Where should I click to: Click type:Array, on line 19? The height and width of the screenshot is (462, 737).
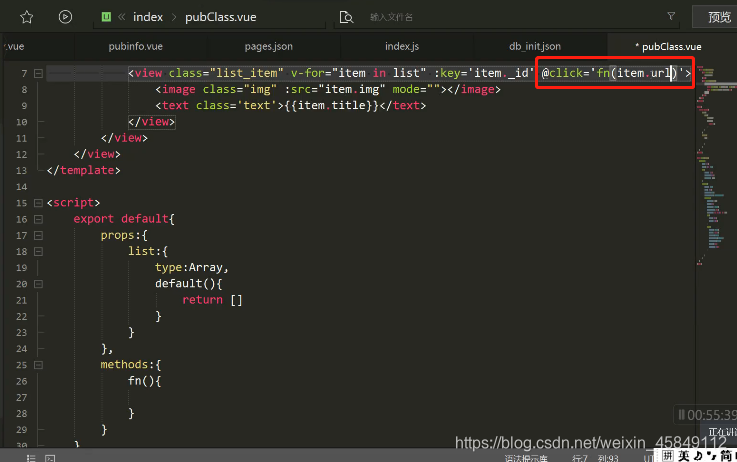(192, 267)
